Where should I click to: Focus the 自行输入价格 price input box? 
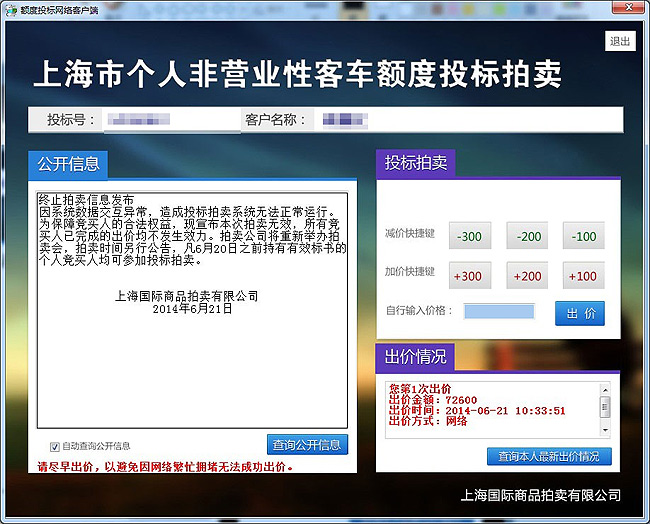[x=505, y=312]
